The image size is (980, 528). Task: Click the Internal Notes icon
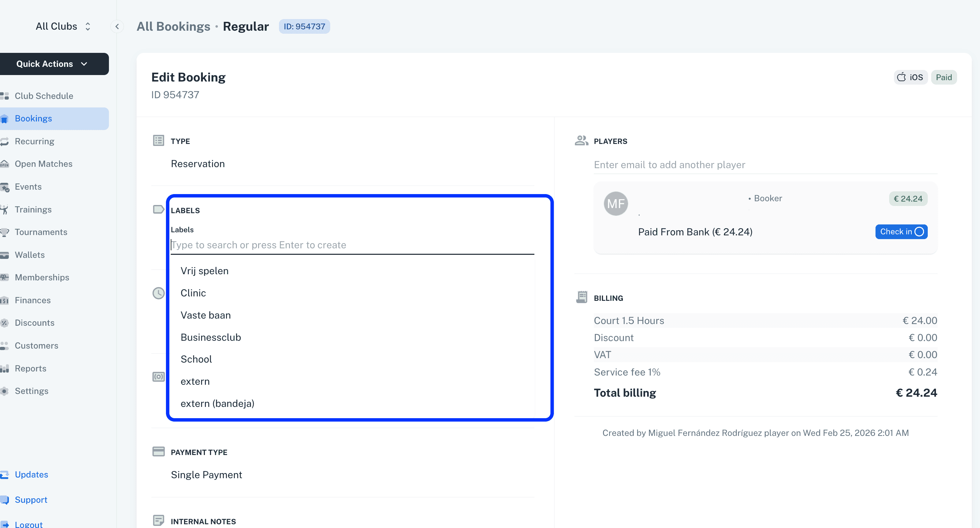click(158, 520)
